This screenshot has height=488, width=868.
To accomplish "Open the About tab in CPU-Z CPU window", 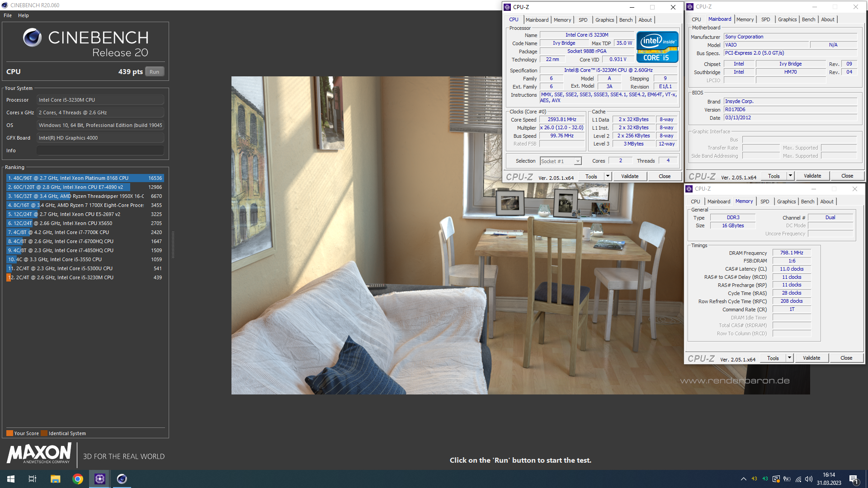I will 645,20.
